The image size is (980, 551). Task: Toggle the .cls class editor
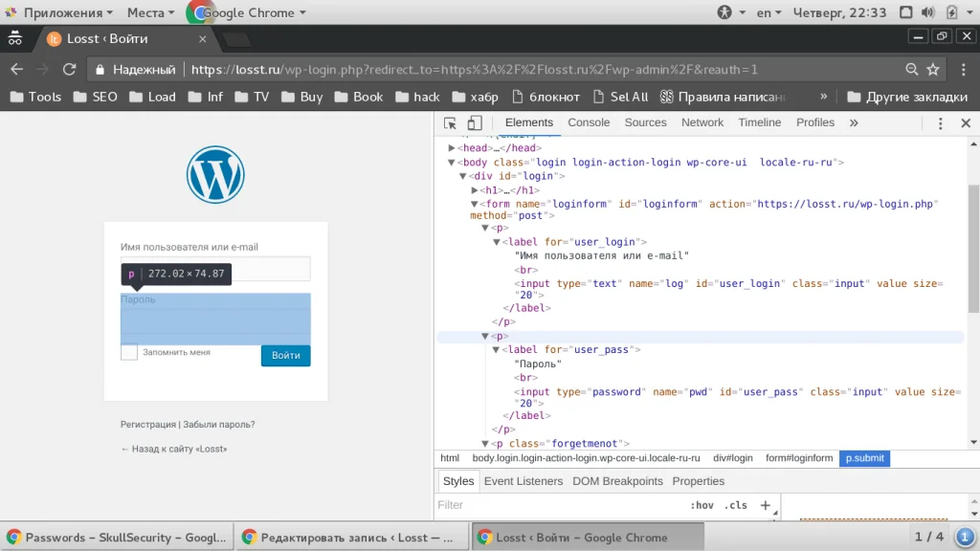pos(736,505)
